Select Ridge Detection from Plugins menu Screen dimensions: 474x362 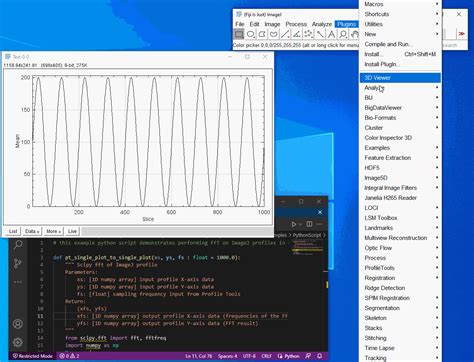coord(400,288)
